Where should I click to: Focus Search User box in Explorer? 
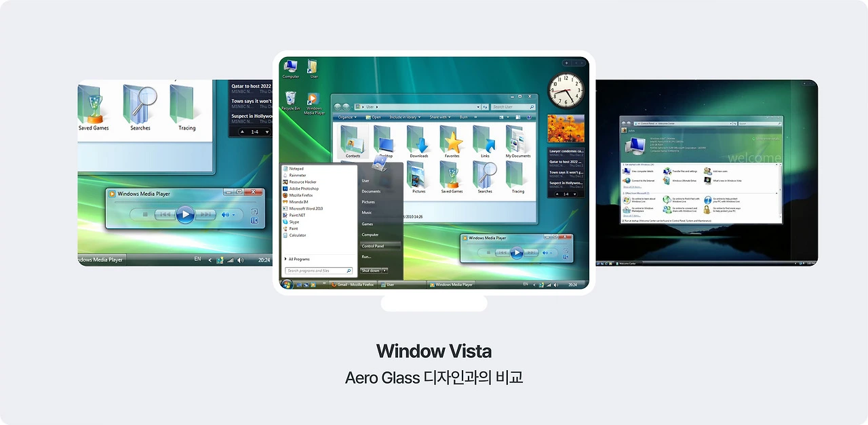(x=513, y=107)
